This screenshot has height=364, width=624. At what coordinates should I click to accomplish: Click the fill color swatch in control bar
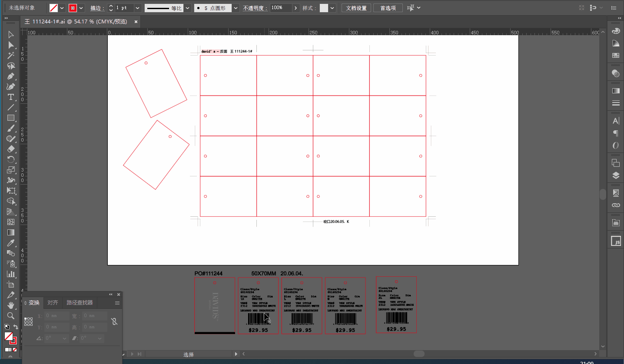[53, 8]
